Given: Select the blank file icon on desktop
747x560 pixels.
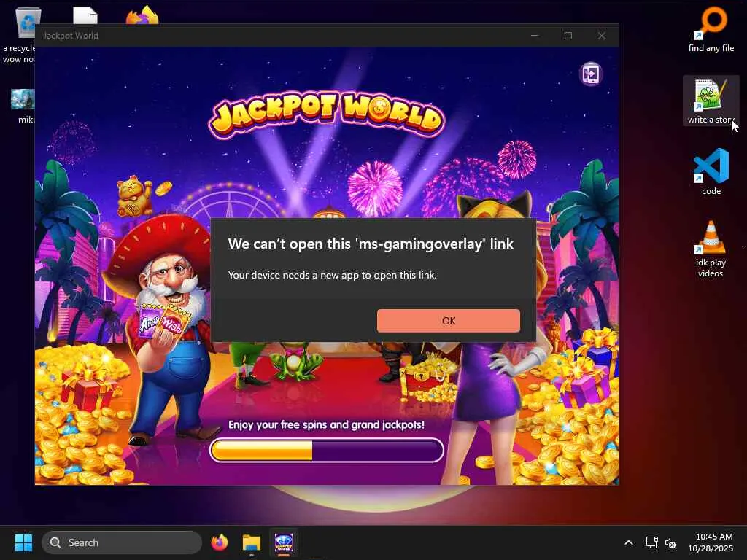Looking at the screenshot, I should (x=85, y=15).
